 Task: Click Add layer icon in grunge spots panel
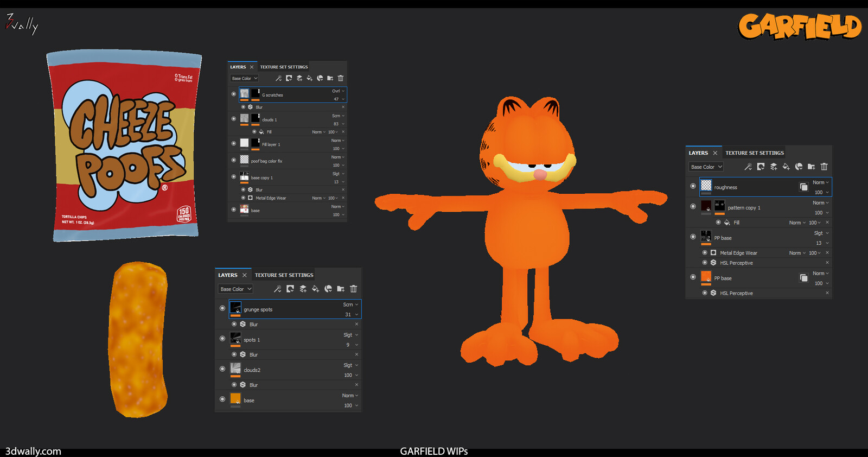pyautogui.click(x=303, y=289)
